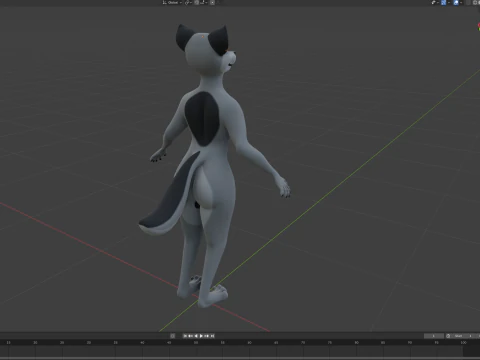The image size is (480, 360).
Task: Click the timeline horizontal scrollbar
Action: (240, 358)
